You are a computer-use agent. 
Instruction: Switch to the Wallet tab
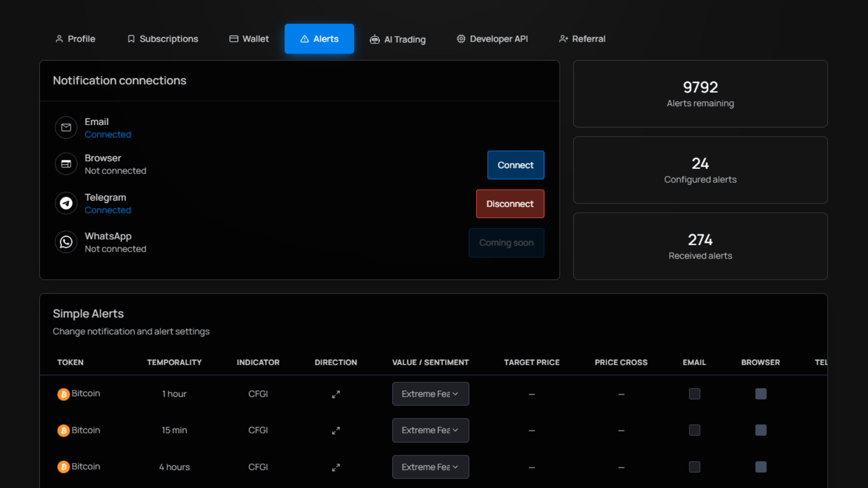tap(249, 39)
